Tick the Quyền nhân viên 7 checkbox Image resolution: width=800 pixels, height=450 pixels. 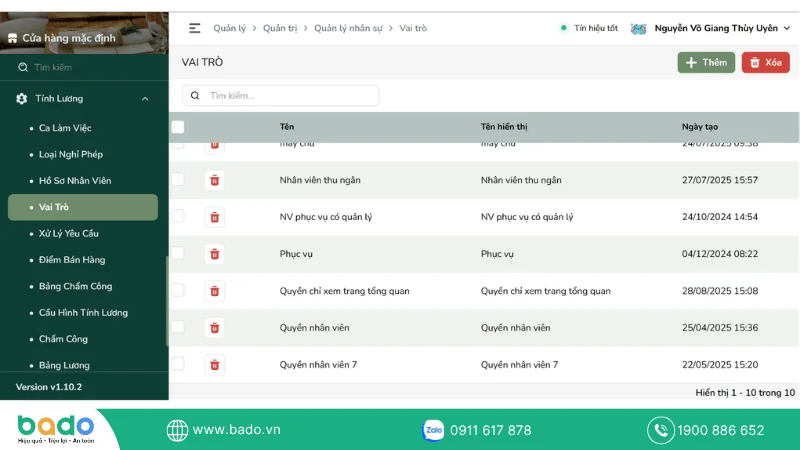pos(178,364)
